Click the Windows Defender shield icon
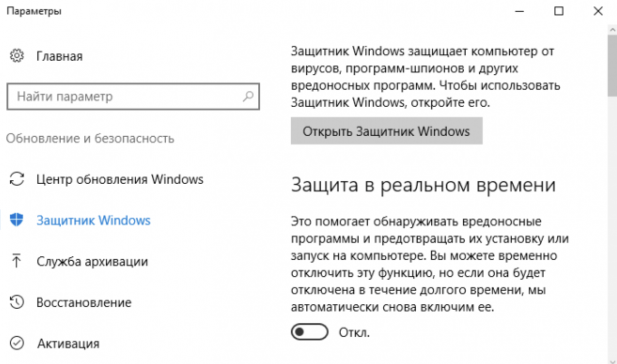Image resolution: width=617 pixels, height=364 pixels. (17, 220)
